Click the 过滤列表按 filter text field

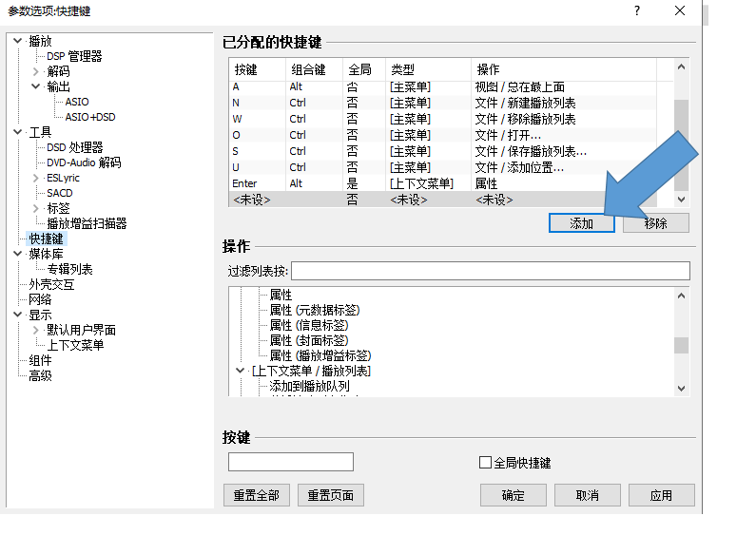[x=490, y=272]
